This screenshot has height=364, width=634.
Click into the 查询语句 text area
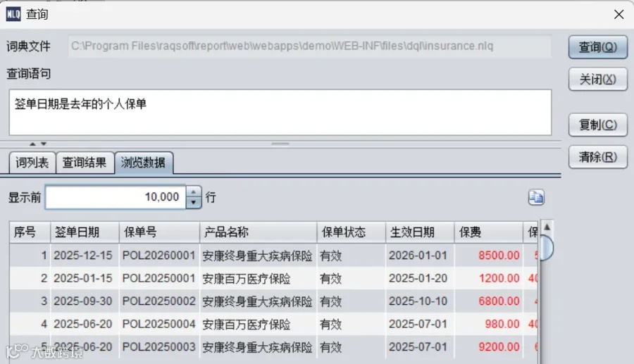pyautogui.click(x=280, y=113)
